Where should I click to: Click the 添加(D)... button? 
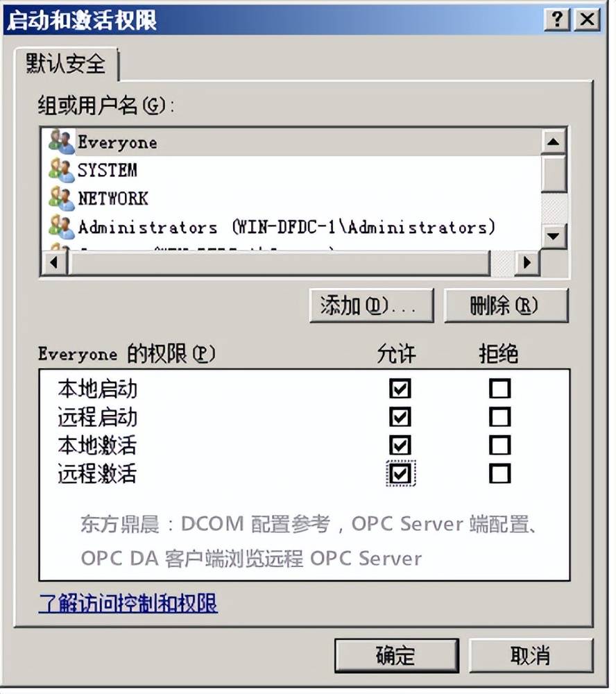pos(371,306)
